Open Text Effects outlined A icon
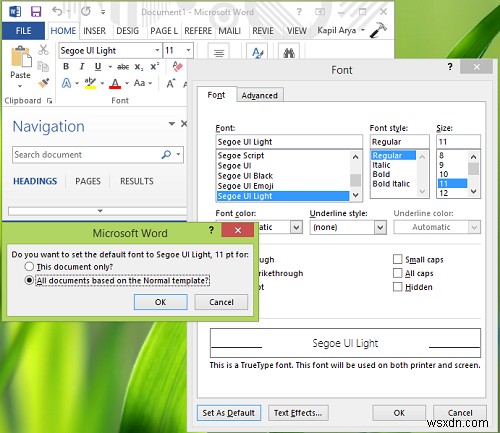 [x=66, y=83]
